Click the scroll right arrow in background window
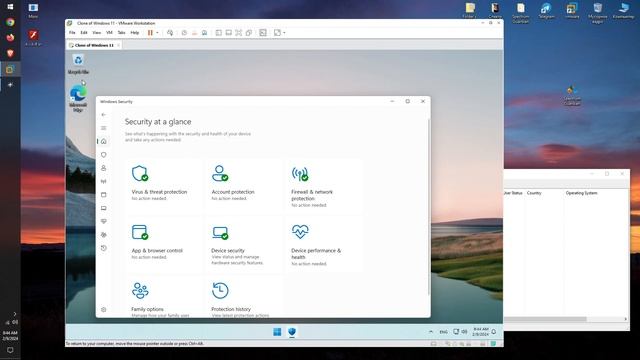 point(626,319)
